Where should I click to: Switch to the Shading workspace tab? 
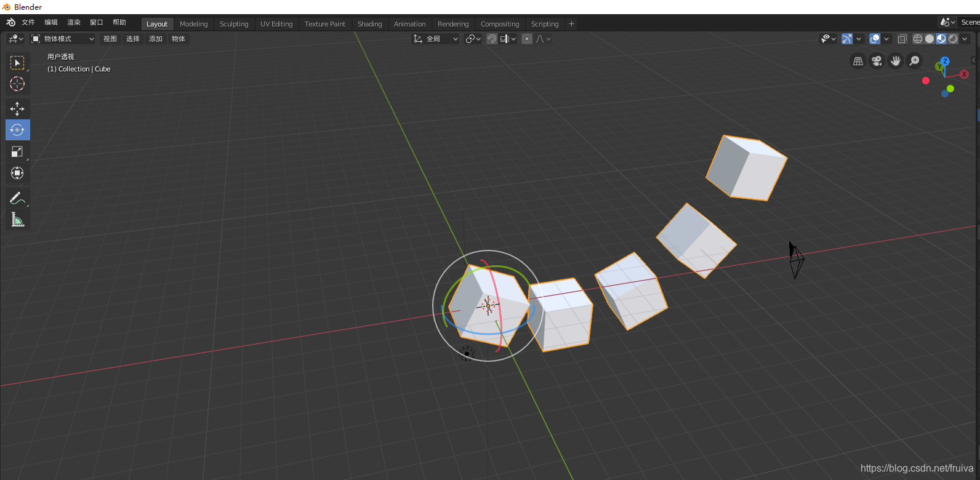coord(370,24)
